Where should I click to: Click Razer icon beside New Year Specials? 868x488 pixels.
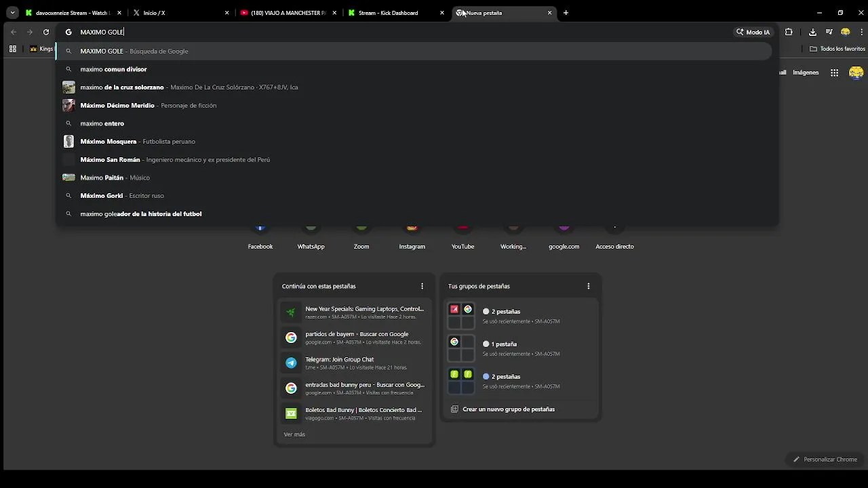291,312
